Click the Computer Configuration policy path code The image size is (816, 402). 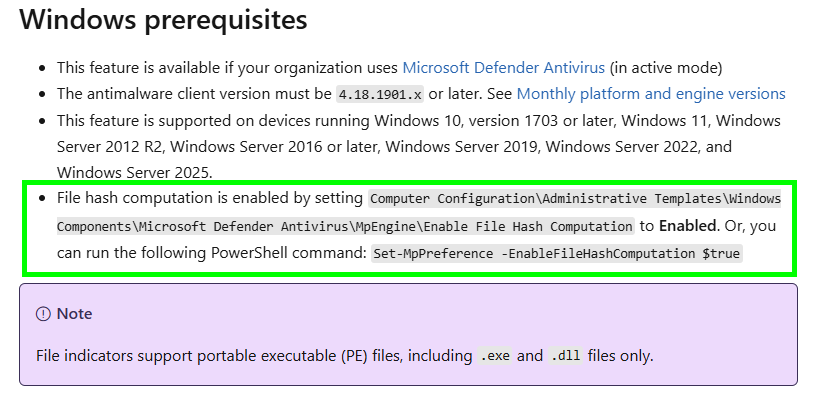(575, 199)
